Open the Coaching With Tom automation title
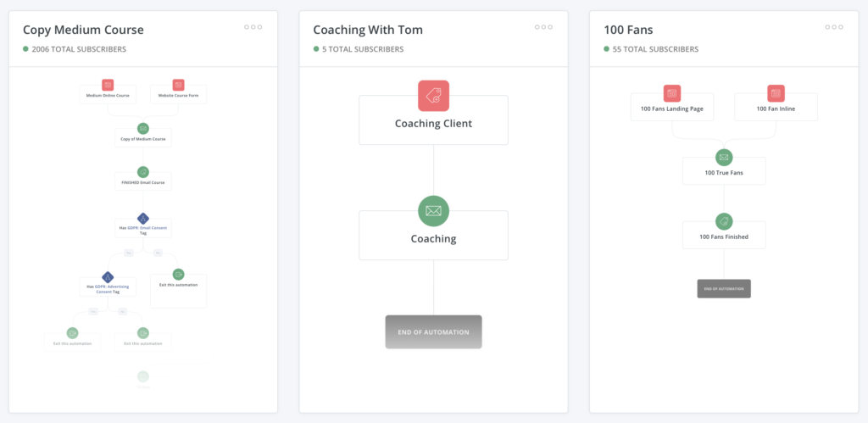Viewport: 868px width, 423px height. (368, 30)
